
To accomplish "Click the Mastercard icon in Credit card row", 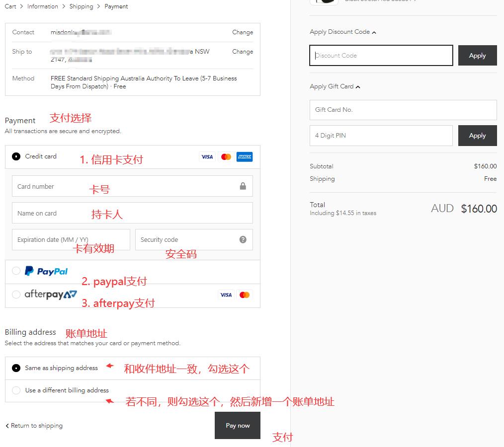I will [x=226, y=157].
